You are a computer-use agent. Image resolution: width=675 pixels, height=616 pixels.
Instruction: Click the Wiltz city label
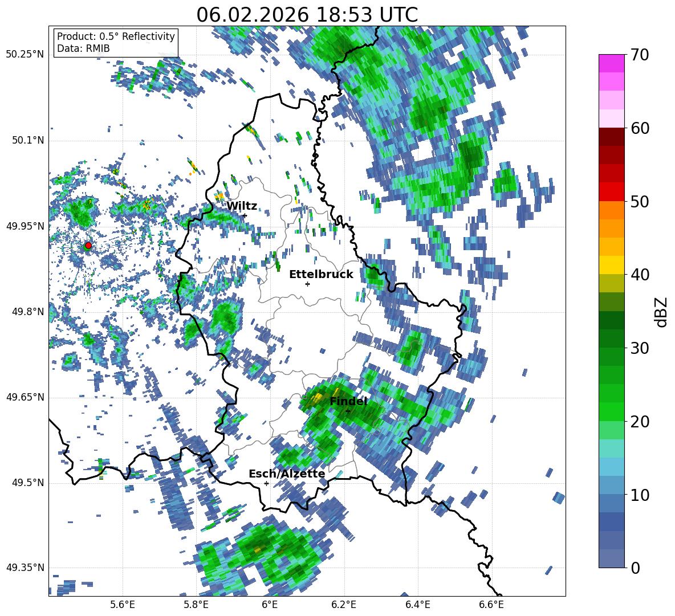[x=242, y=206]
